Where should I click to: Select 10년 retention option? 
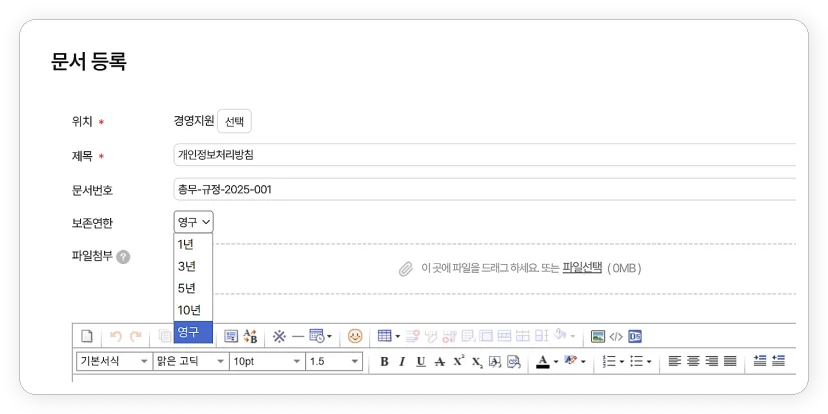(193, 310)
